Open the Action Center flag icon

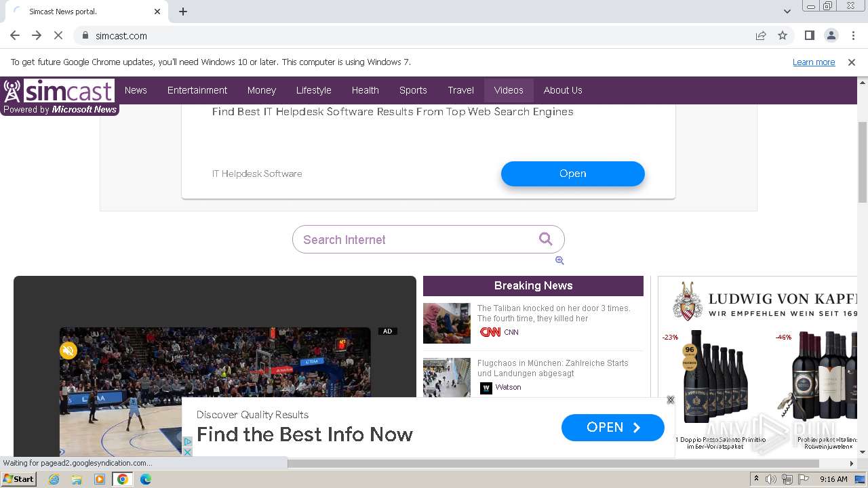pos(804,479)
